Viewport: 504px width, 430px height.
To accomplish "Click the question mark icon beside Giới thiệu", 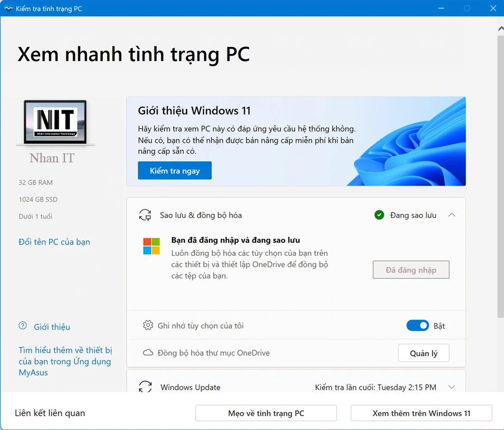I will point(23,326).
